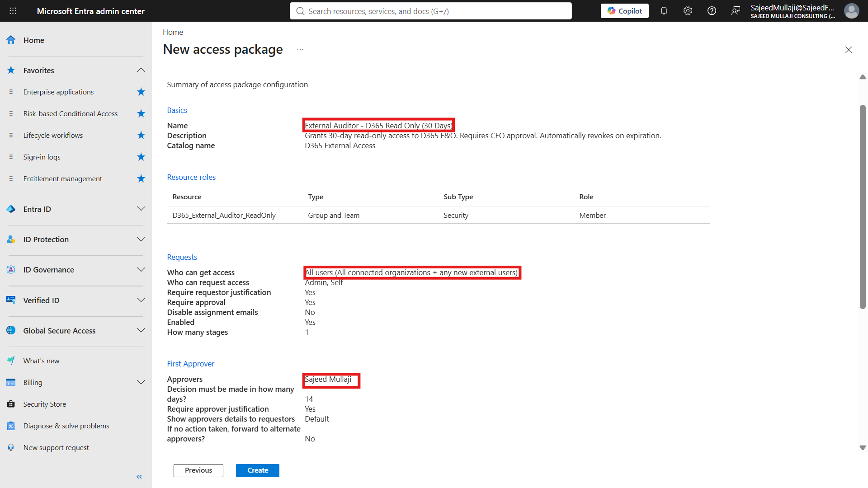
Task: Open the notifications bell icon
Action: (x=664, y=11)
